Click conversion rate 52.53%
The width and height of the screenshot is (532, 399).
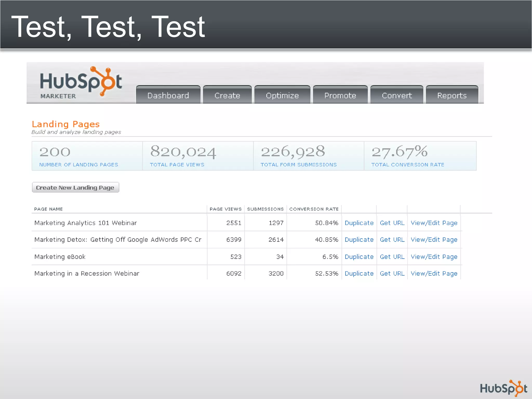(327, 273)
